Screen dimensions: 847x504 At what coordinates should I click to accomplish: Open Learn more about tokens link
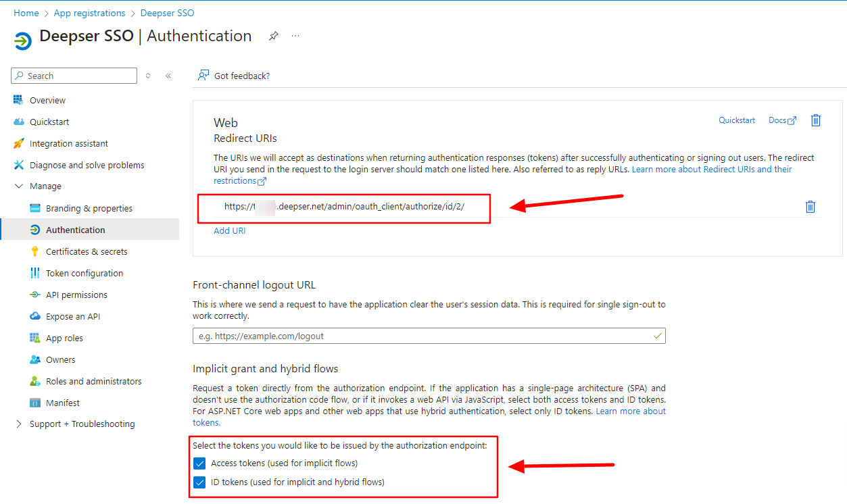[x=631, y=411]
